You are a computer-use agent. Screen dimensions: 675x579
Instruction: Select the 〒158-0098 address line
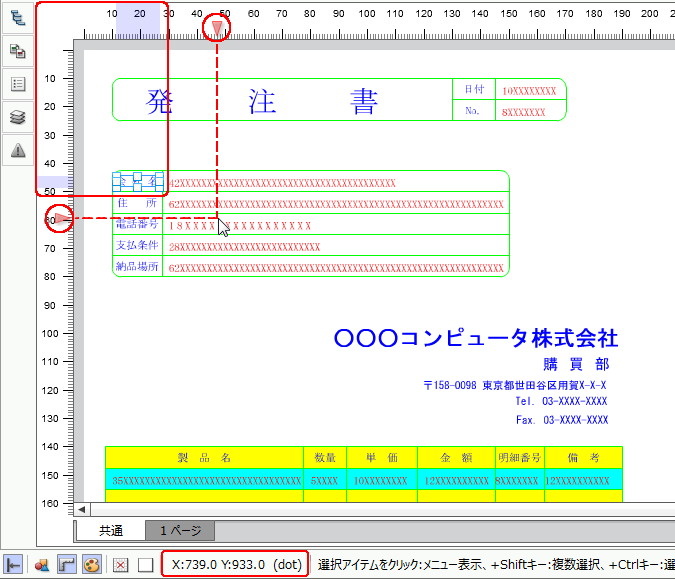515,385
